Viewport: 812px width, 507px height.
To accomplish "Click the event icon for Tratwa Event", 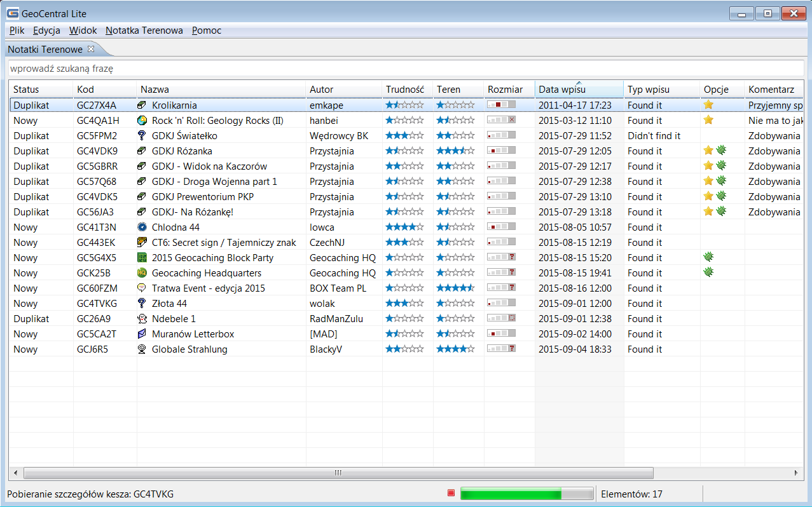I will tap(142, 288).
